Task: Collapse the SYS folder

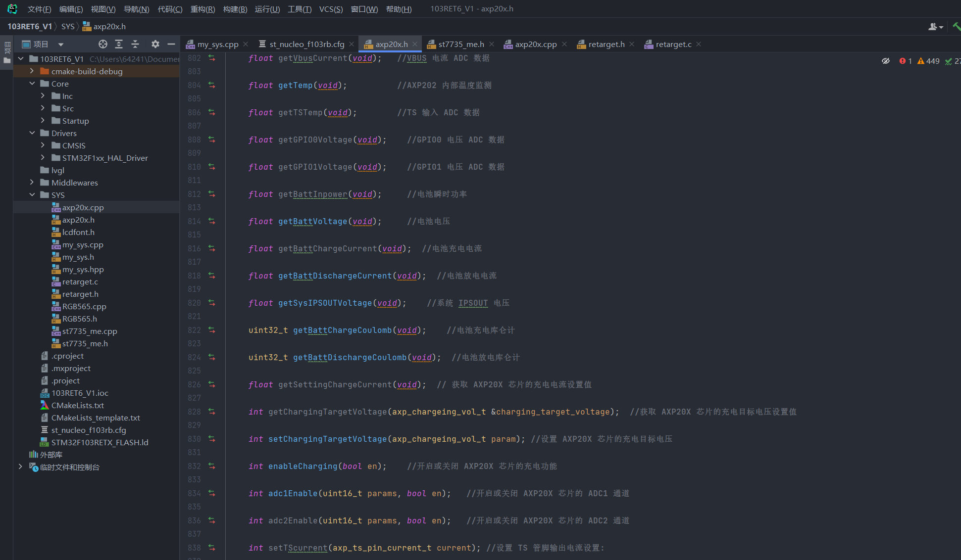Action: [32, 195]
